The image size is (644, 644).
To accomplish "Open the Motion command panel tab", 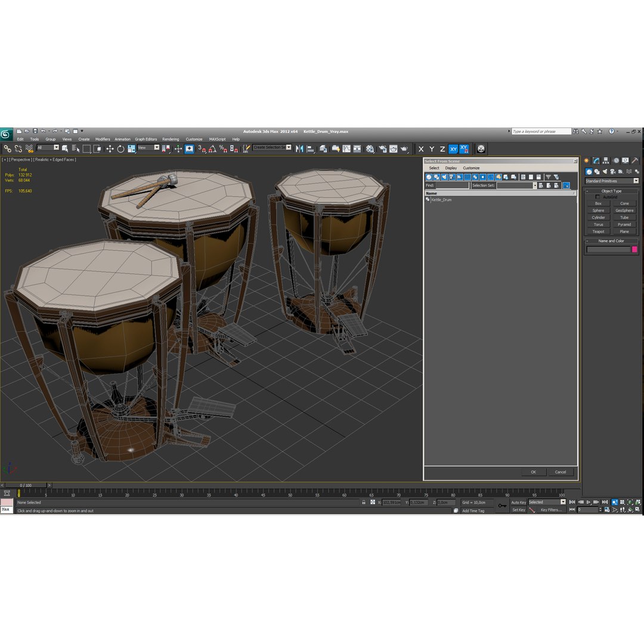I will [615, 160].
